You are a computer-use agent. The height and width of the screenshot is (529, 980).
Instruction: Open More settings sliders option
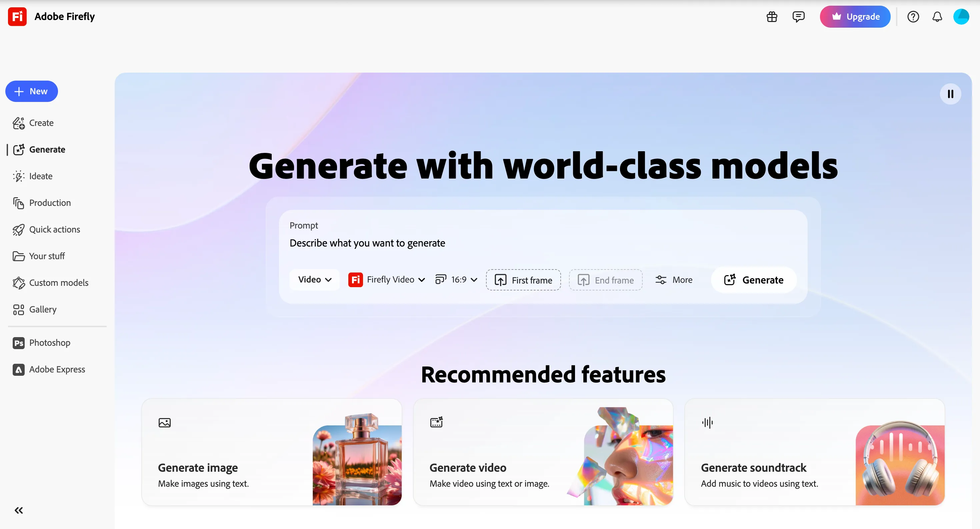click(674, 280)
